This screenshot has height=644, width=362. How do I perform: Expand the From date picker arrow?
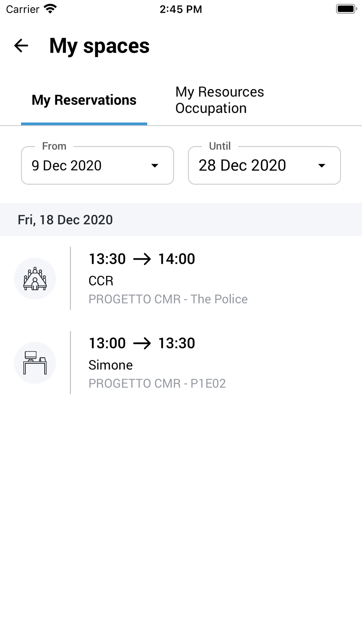coord(155,166)
